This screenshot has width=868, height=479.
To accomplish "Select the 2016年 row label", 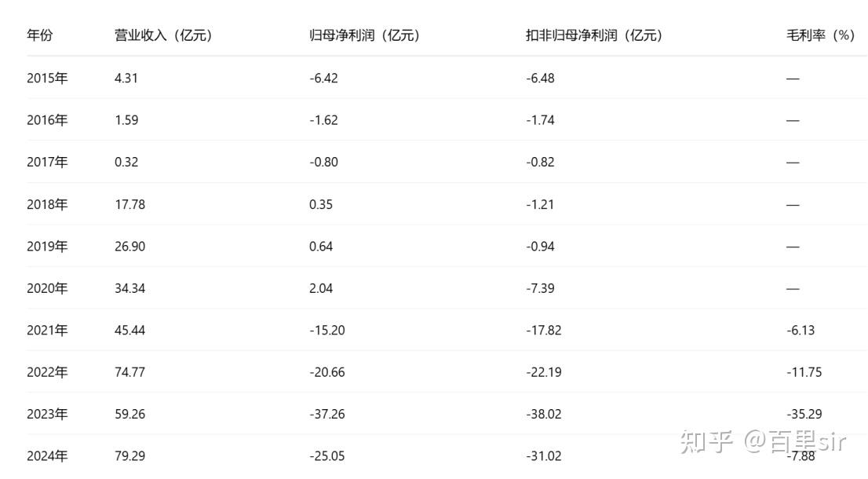I will click(47, 120).
